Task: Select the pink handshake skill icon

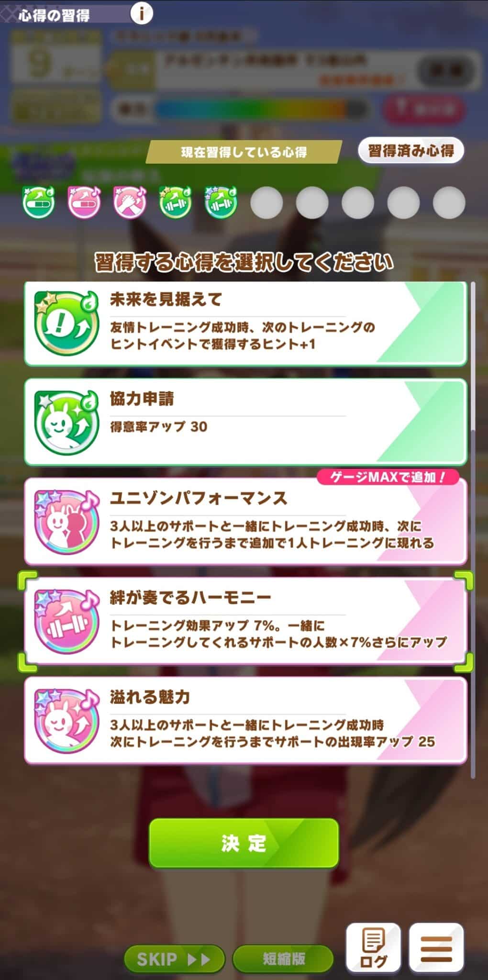Action: 130,202
